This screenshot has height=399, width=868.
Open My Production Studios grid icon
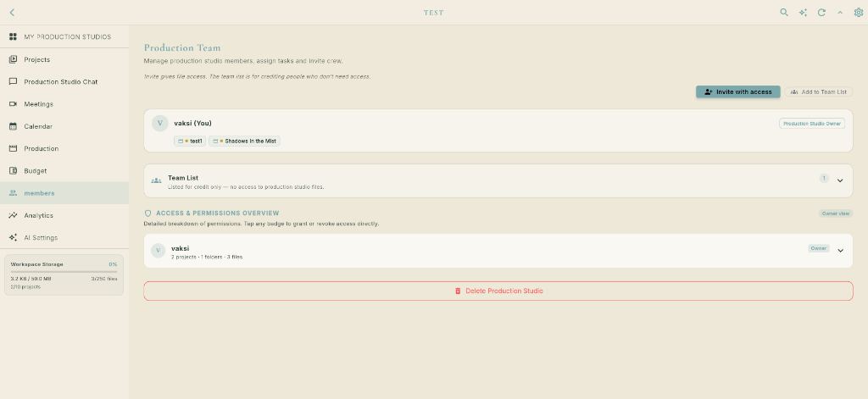(14, 36)
